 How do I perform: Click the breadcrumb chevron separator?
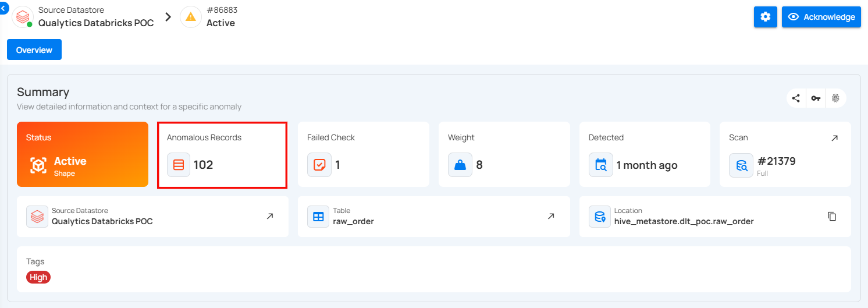168,17
